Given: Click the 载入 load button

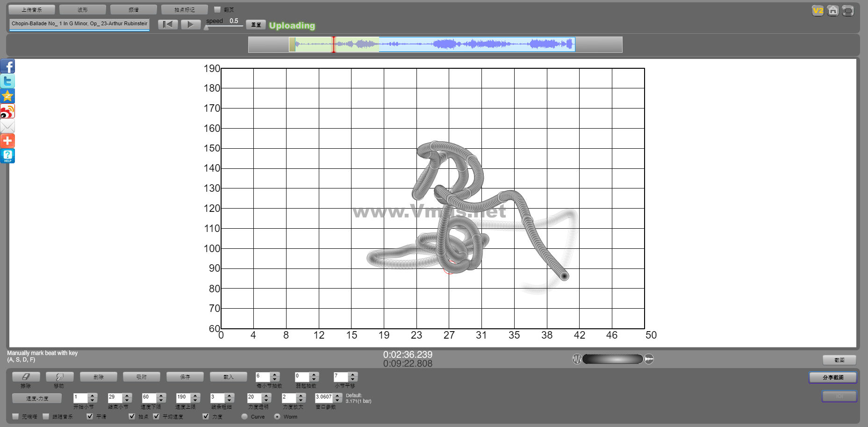Looking at the screenshot, I should click(229, 376).
